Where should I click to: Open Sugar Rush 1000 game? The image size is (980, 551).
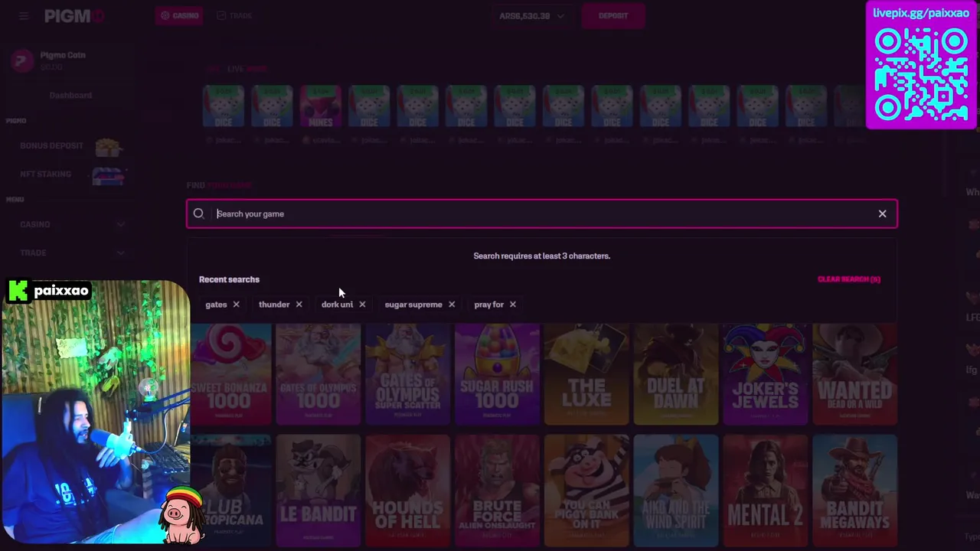[497, 374]
